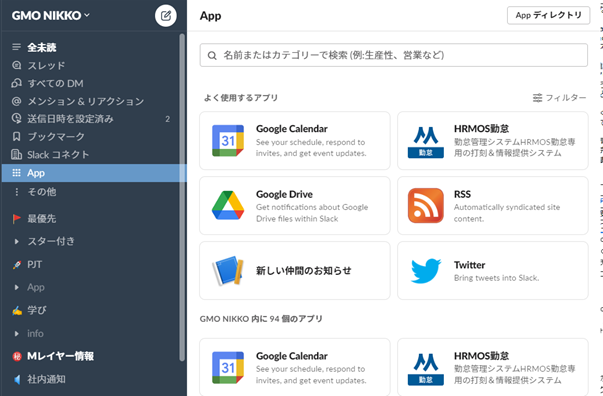Open HRMOS勤怠 in the 94 apps list
Image resolution: width=603 pixels, height=396 pixels.
[x=493, y=367]
